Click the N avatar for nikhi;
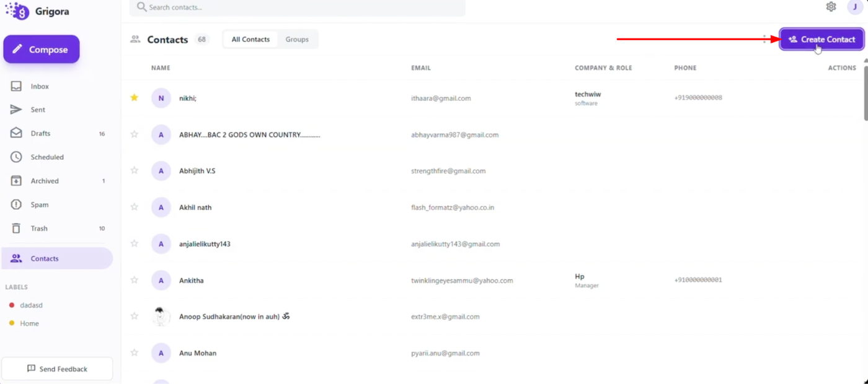The image size is (868, 384). coord(161,98)
